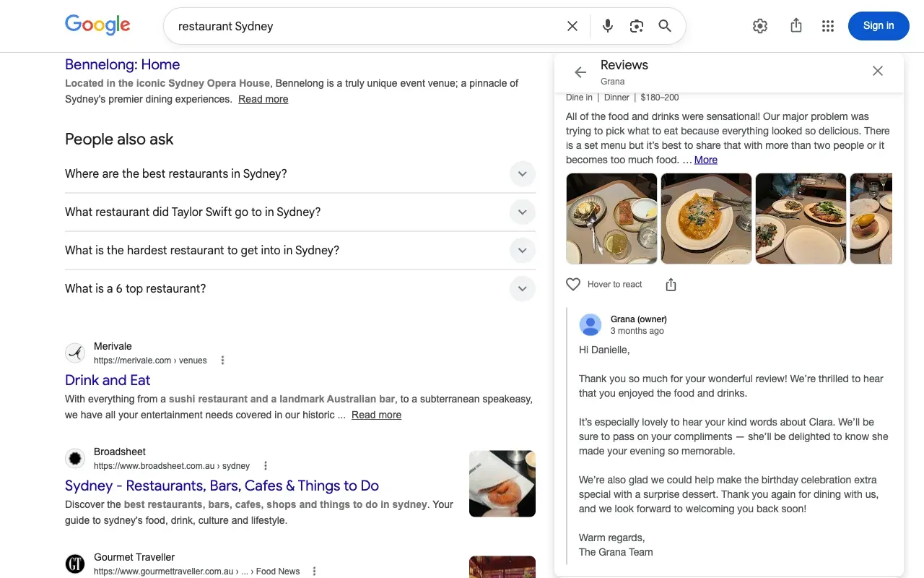Screen dimensions: 924x578
Task: Click 'Hover to react' text
Action: click(x=614, y=285)
